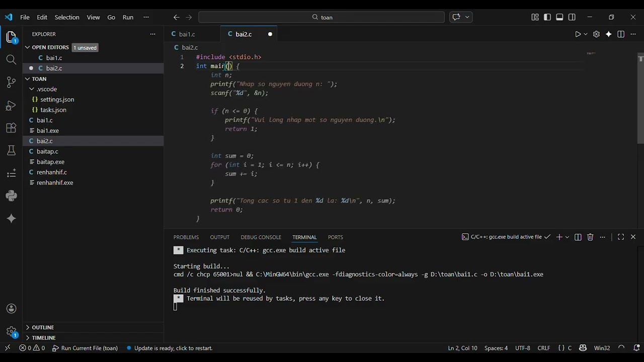The height and width of the screenshot is (362, 644).
Task: Collapse the Open Editors section
Action: pos(28,47)
